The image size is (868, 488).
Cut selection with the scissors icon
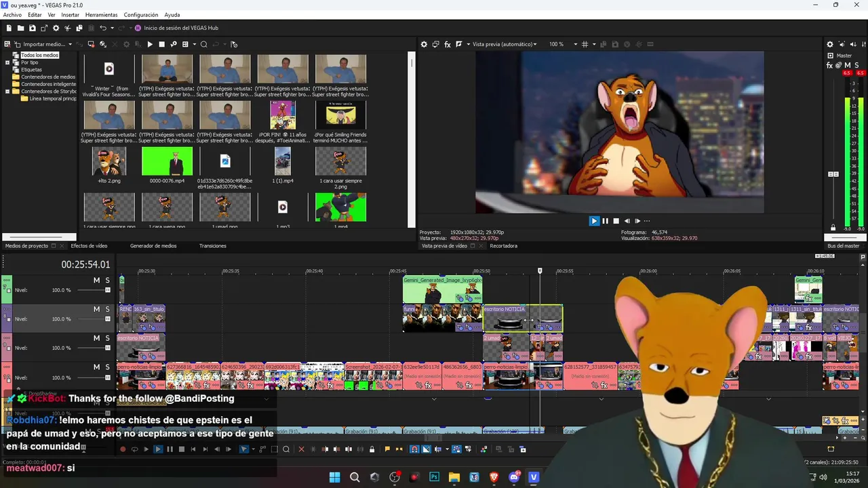(x=67, y=28)
